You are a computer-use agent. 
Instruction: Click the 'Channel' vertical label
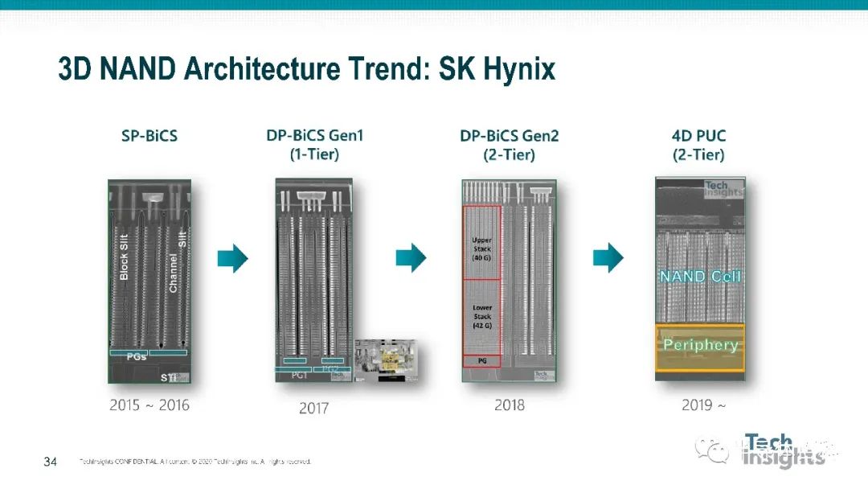tap(173, 273)
